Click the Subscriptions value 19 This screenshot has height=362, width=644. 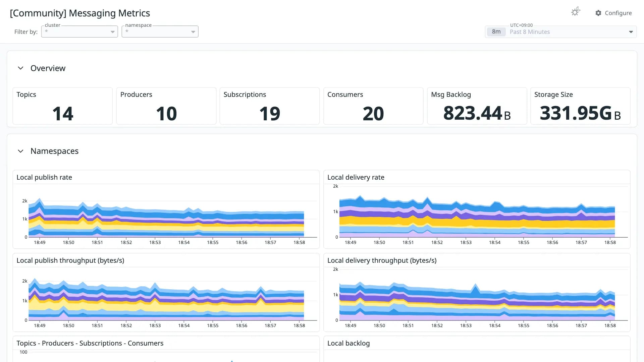[269, 114]
